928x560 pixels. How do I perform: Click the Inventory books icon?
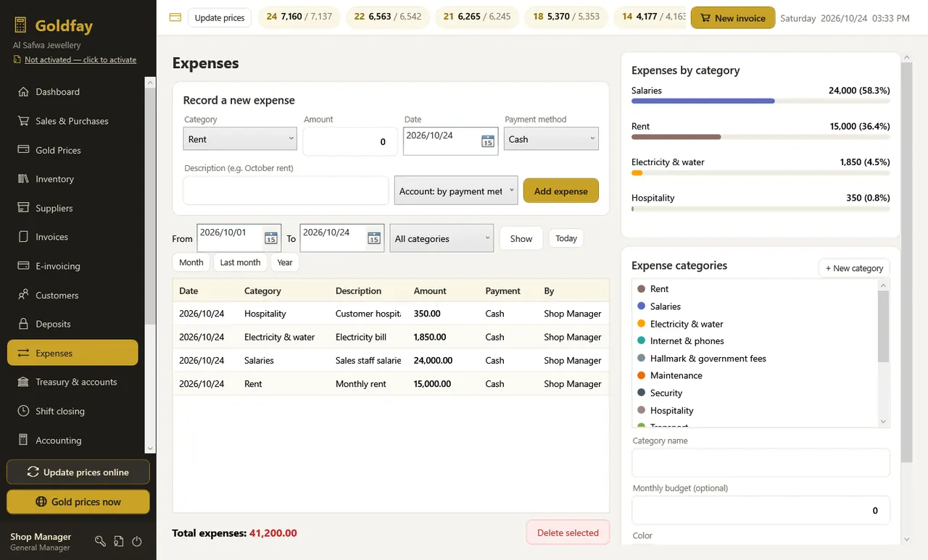[x=22, y=179]
